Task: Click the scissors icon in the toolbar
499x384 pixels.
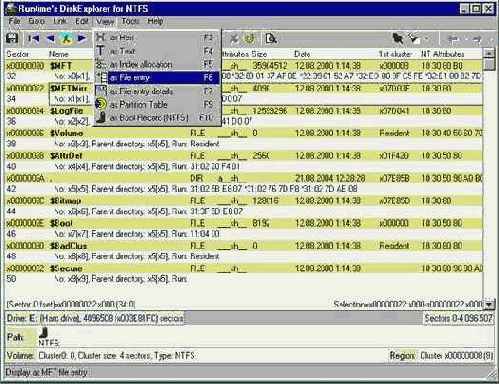Action: tap(234, 39)
